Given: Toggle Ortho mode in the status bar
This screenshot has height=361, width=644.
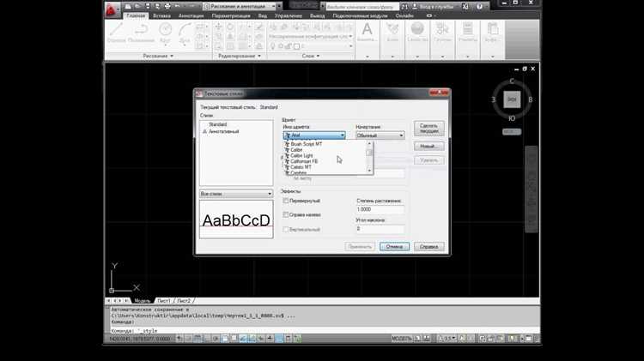Looking at the screenshot, I should coord(207,339).
